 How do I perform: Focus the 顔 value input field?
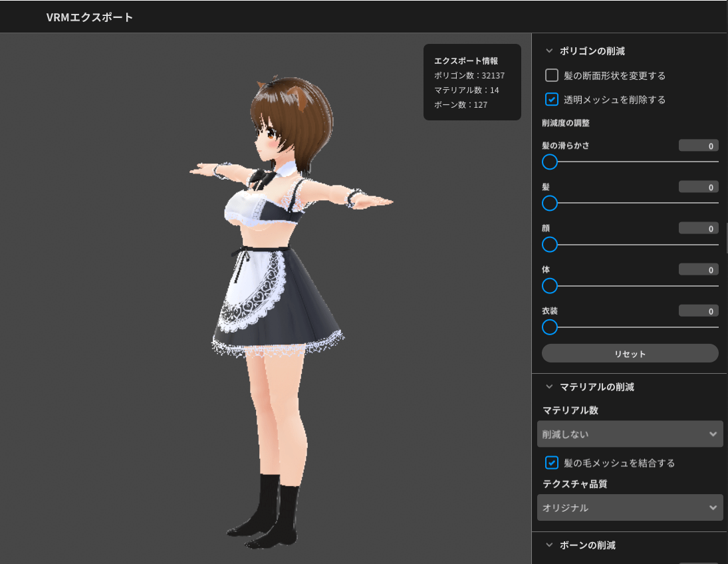tap(698, 229)
